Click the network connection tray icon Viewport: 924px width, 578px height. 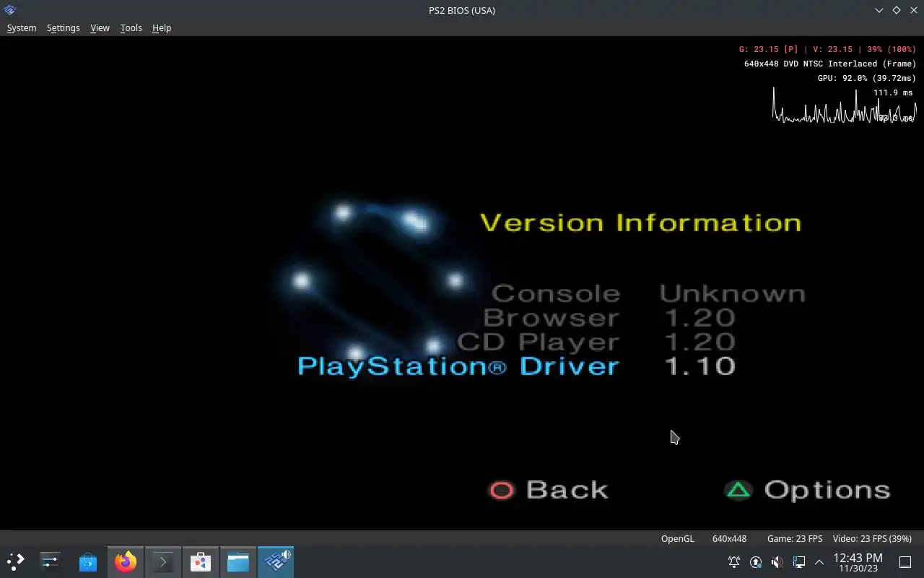pyautogui.click(x=799, y=562)
